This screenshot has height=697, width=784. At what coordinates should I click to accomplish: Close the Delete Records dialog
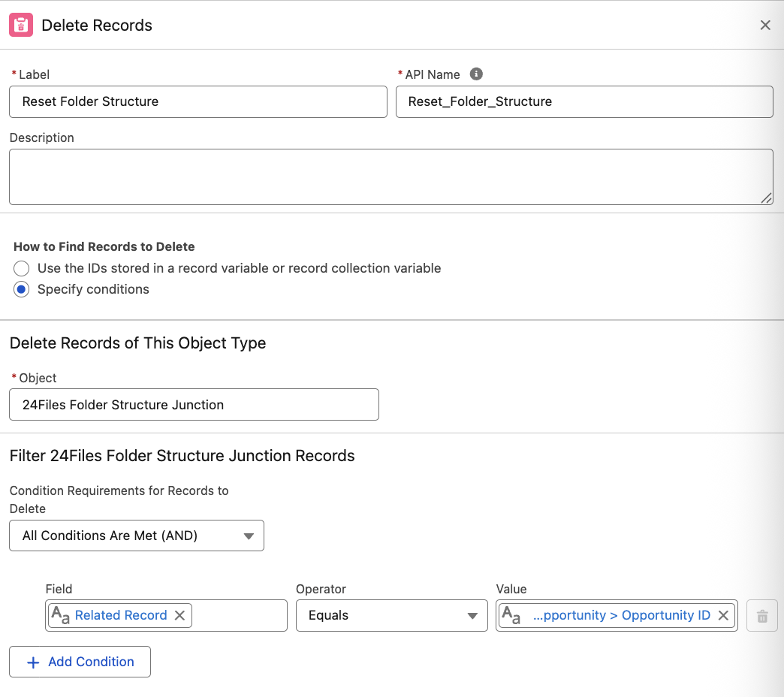pyautogui.click(x=765, y=25)
